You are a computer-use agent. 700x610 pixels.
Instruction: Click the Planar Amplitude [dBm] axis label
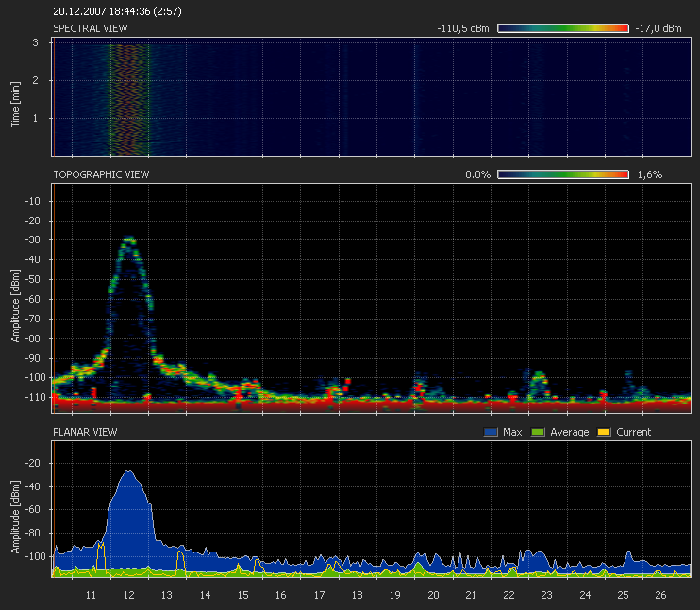(x=15, y=518)
